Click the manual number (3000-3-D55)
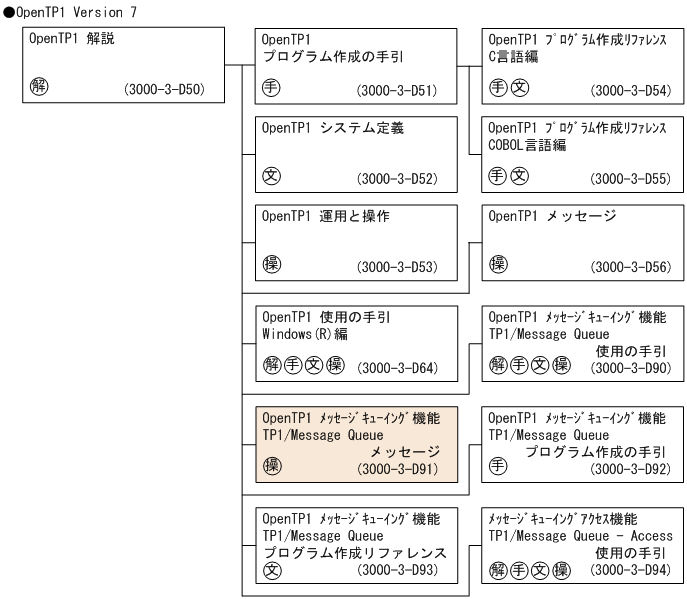 pyautogui.click(x=630, y=179)
